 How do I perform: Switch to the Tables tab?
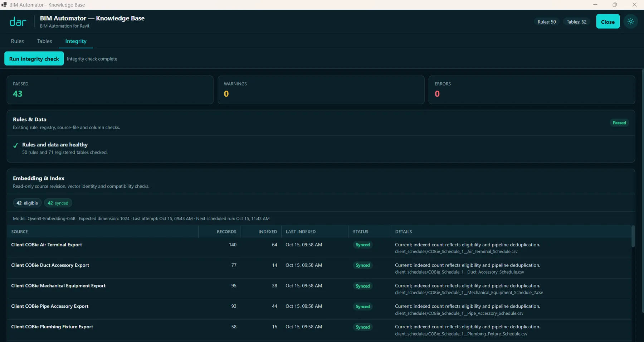(44, 41)
